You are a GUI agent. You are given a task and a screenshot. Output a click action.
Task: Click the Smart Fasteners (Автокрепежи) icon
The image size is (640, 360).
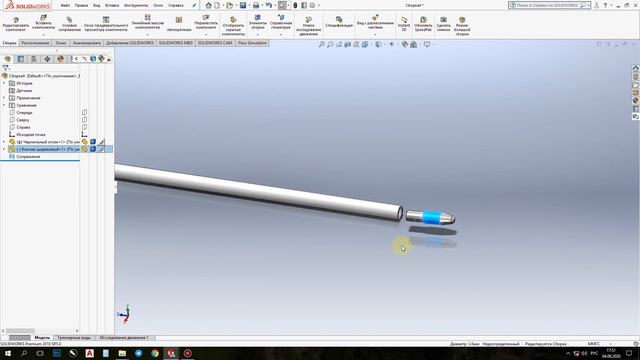tap(179, 20)
